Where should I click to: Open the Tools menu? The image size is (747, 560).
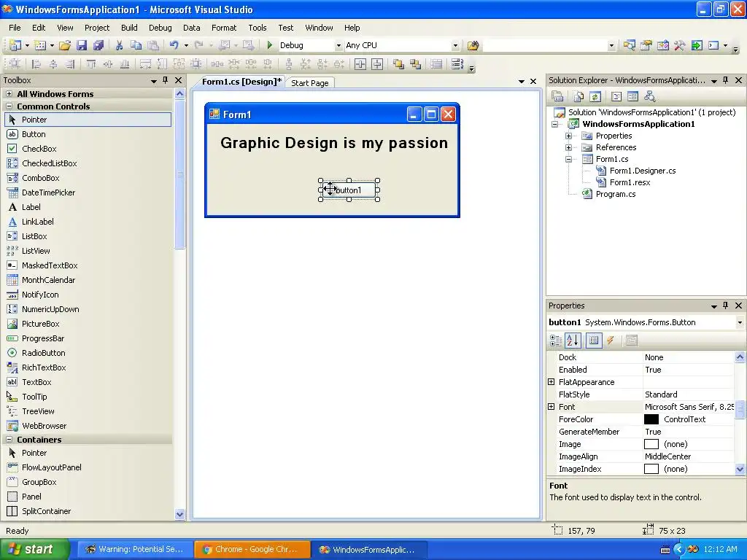pyautogui.click(x=258, y=28)
